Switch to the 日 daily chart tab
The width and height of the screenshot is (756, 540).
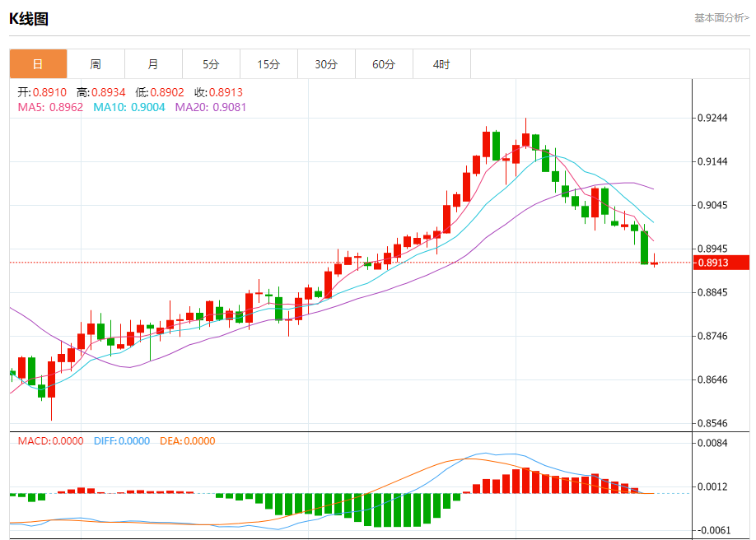coord(38,63)
